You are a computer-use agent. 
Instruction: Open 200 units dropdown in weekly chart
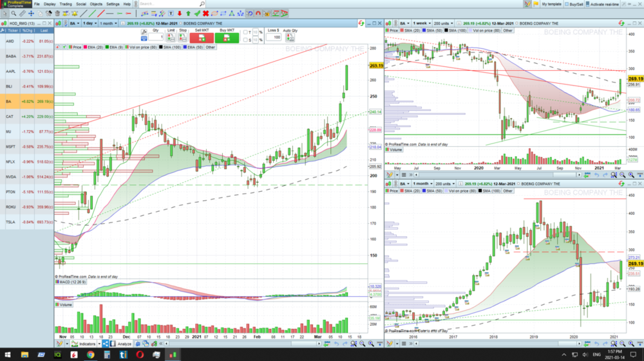[443, 23]
